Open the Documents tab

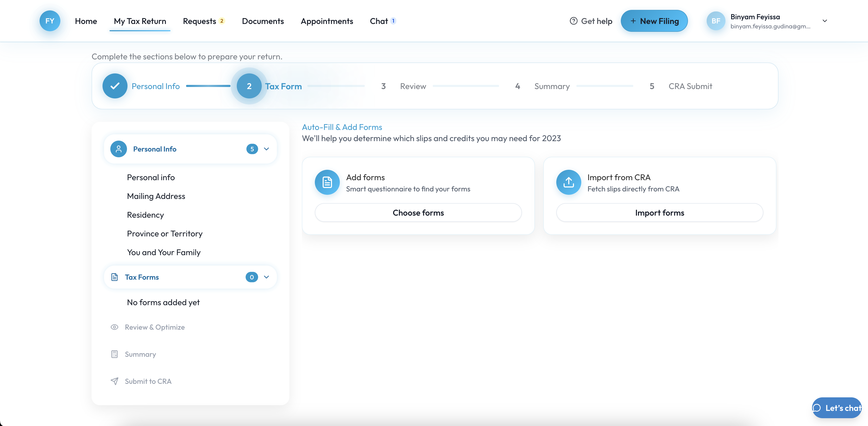[263, 21]
